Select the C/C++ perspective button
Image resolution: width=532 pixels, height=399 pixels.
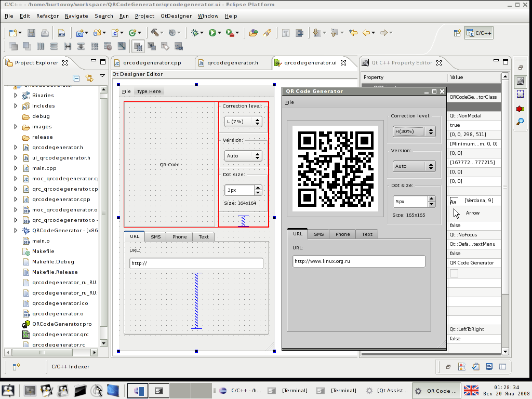pyautogui.click(x=478, y=33)
